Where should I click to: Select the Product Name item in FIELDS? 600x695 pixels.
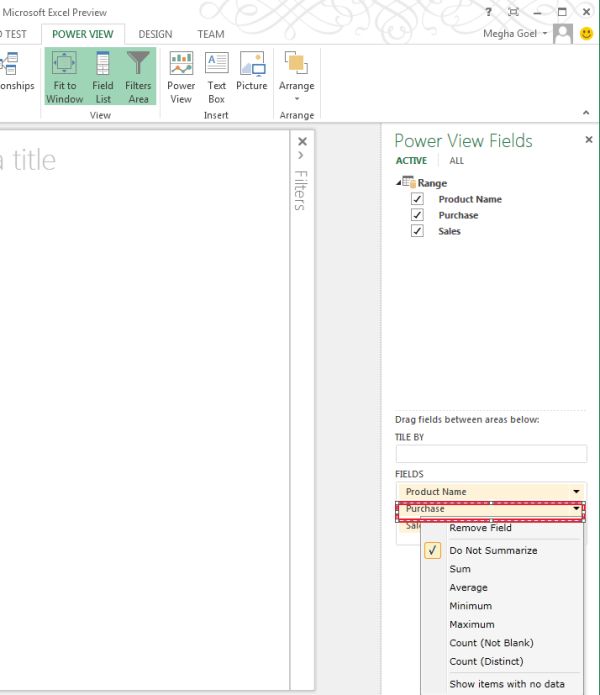pos(491,492)
